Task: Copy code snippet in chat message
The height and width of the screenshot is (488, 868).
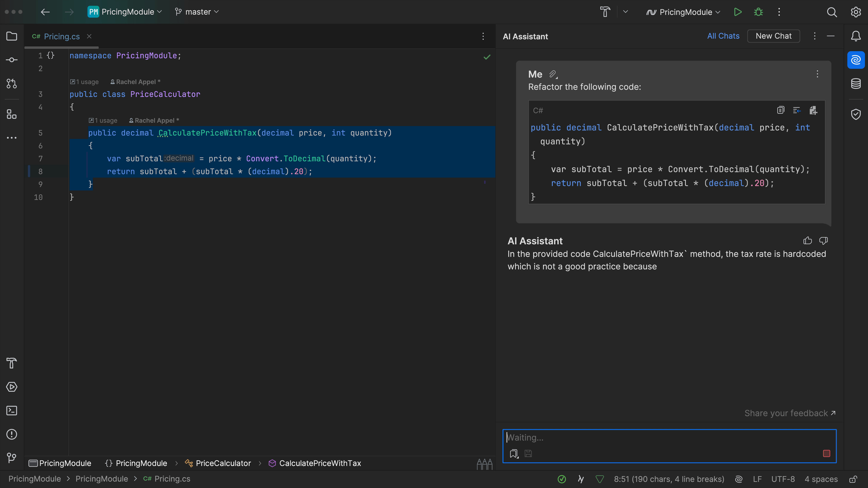Action: tap(780, 110)
